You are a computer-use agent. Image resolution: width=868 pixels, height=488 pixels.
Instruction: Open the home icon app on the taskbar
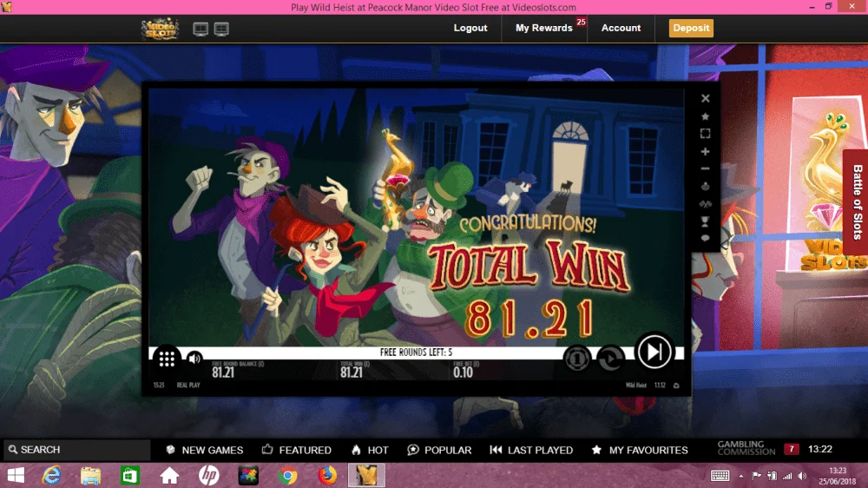(x=169, y=475)
